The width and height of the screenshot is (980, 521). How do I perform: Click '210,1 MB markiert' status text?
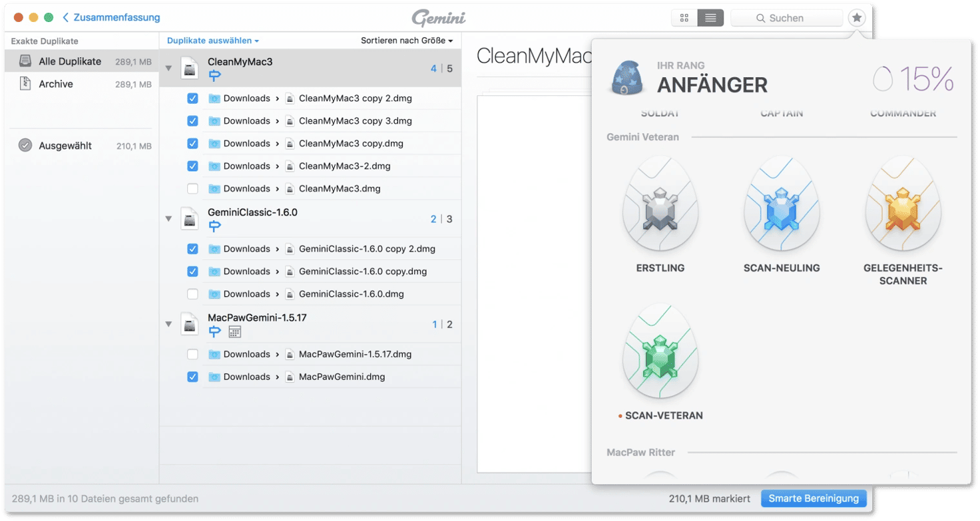click(x=710, y=498)
